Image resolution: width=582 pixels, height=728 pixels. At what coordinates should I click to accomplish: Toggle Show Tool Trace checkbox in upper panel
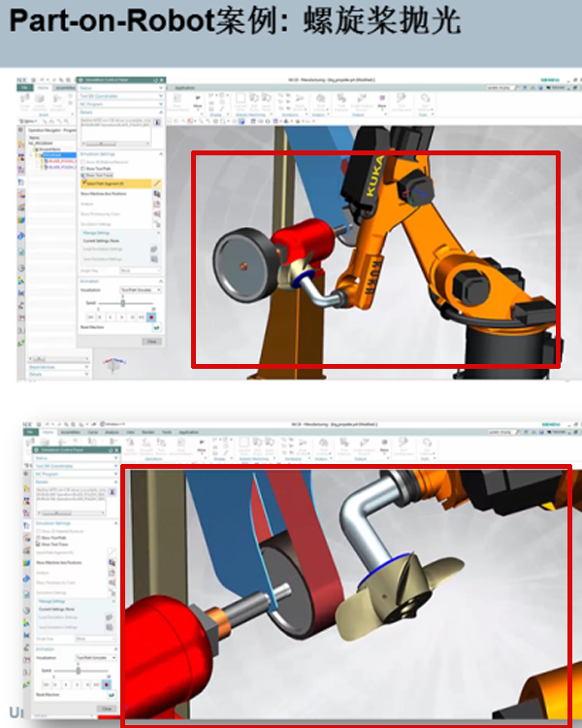(x=83, y=175)
